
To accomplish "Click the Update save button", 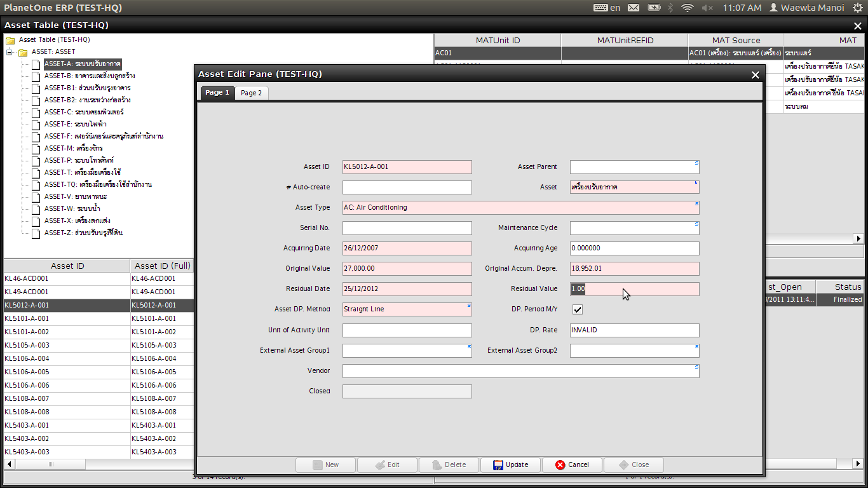I will [x=510, y=464].
